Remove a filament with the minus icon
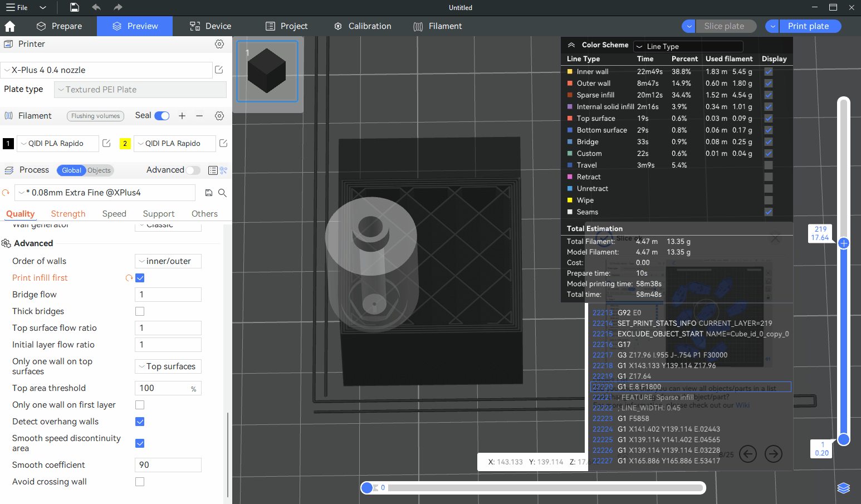Screen dimensions: 861x504 pyautogui.click(x=199, y=116)
